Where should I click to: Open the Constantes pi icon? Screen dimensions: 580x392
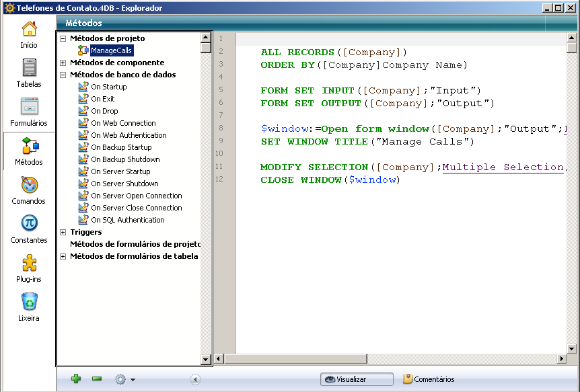point(29,229)
